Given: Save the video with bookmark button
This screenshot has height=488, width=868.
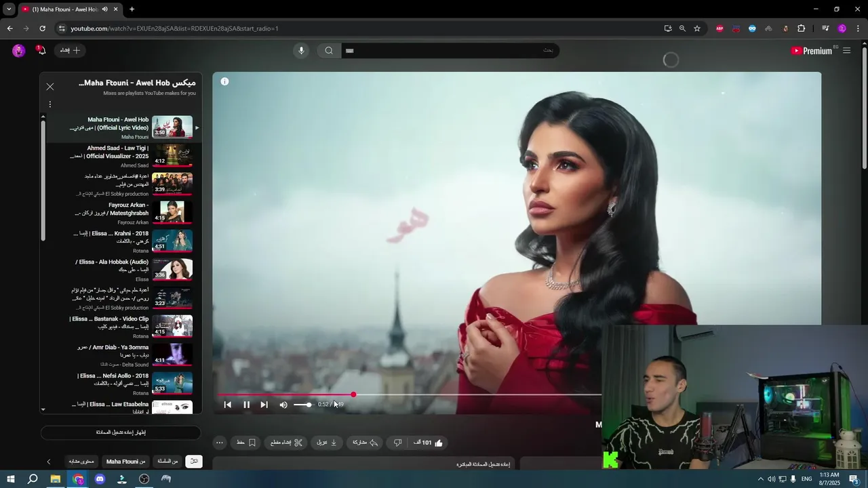Looking at the screenshot, I should point(246,443).
